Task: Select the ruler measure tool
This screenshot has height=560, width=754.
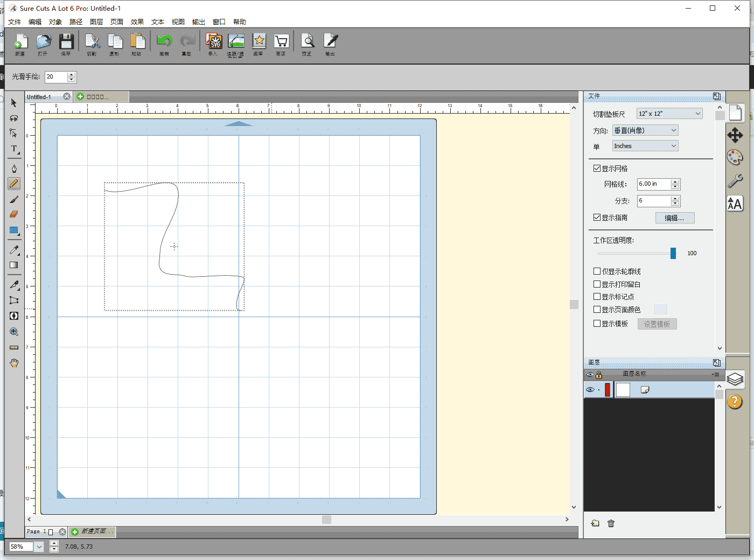Action: 14,348
